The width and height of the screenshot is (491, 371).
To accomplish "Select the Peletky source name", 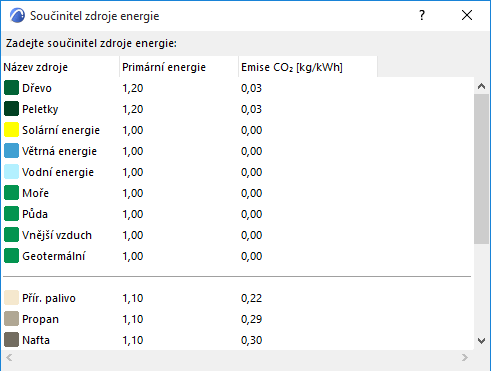I will [x=40, y=109].
